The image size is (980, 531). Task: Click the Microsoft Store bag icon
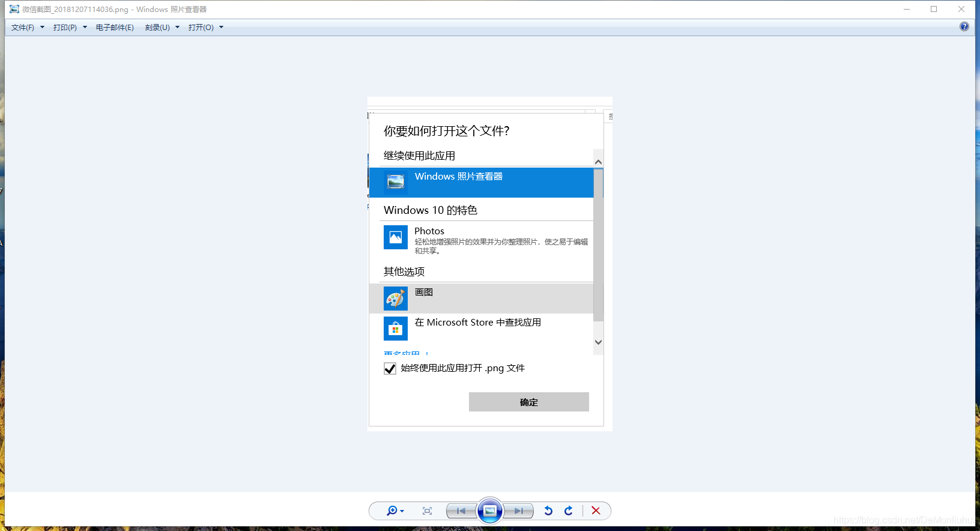pos(396,329)
